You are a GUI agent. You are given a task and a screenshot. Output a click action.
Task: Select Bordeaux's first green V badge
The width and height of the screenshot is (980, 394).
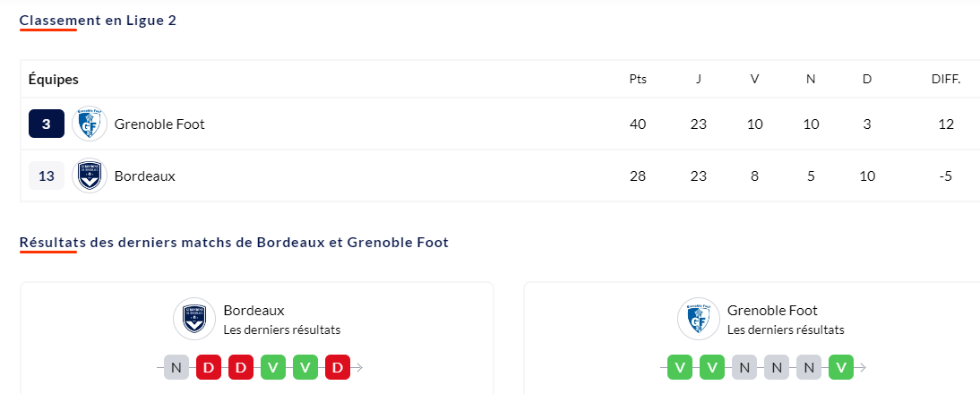(273, 367)
